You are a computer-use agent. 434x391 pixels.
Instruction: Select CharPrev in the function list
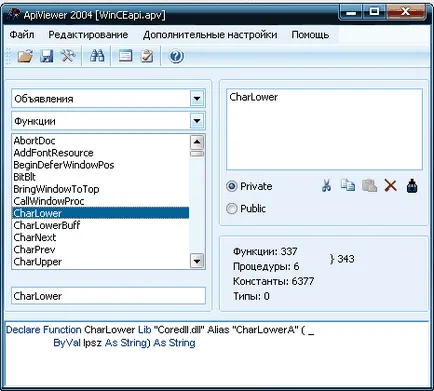coord(100,249)
